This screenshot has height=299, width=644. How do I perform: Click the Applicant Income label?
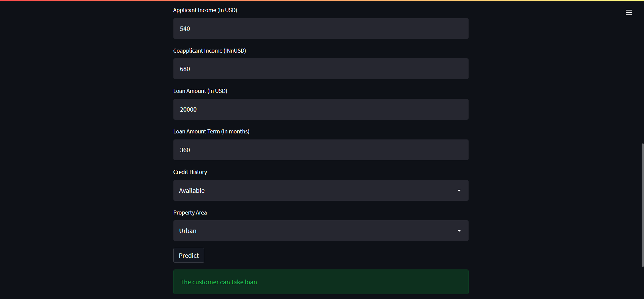click(205, 10)
